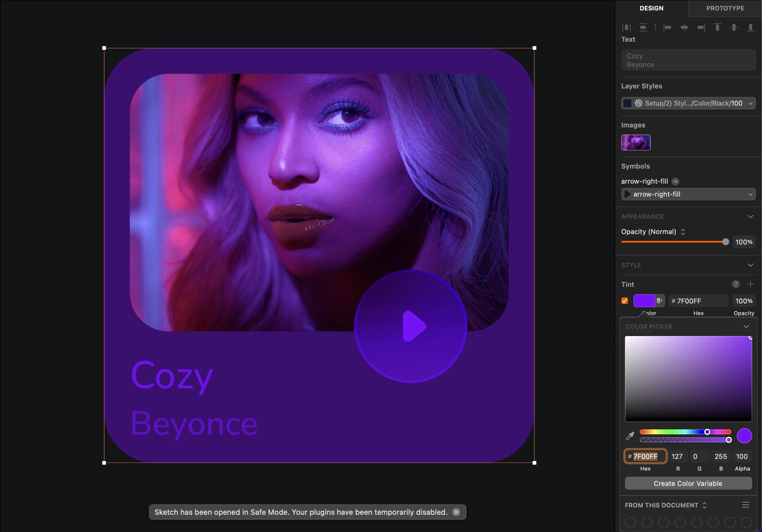
Task: Open Layer Styles dropdown Color/Black/100
Action: [x=688, y=103]
